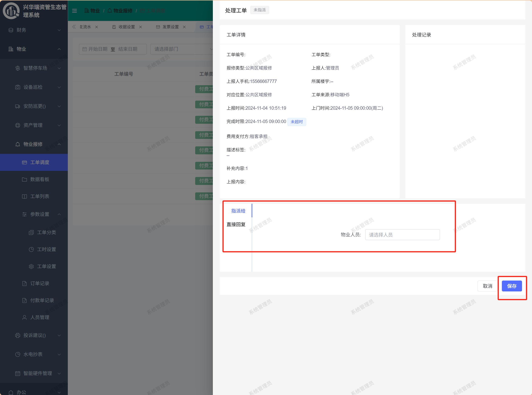
Task: Click the 物业报修 bell icon
Action: 18,144
